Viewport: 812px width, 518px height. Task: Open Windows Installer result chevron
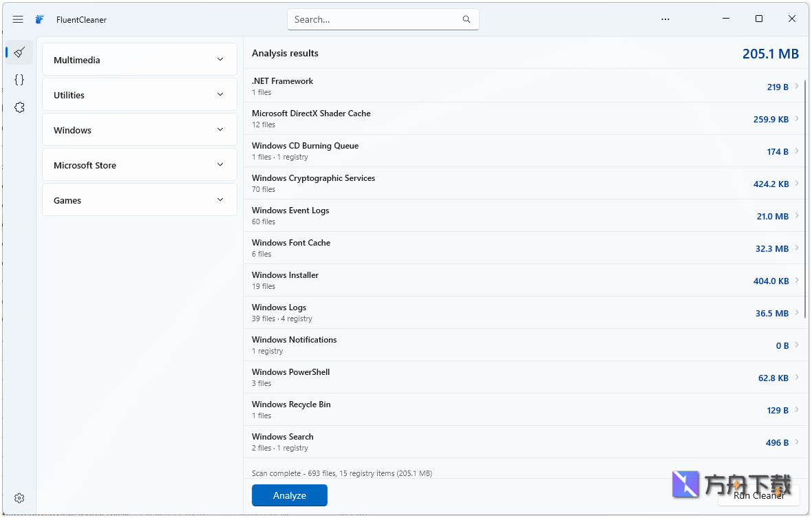pyautogui.click(x=796, y=281)
